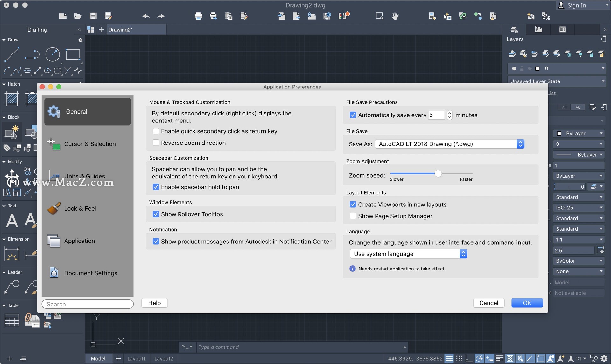The image size is (611, 364).
Task: Check Reverse zoom direction
Action: tap(156, 143)
